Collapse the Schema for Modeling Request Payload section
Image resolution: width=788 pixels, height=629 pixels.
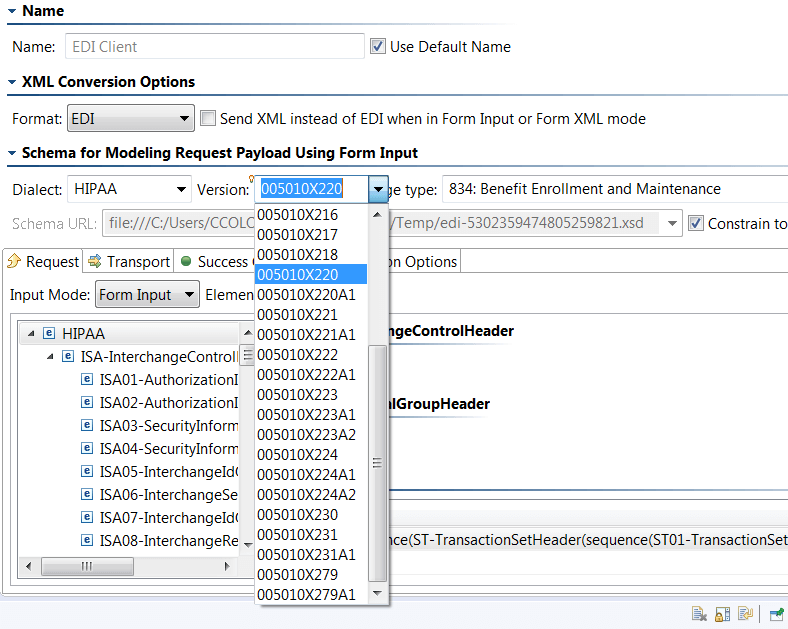coord(12,153)
